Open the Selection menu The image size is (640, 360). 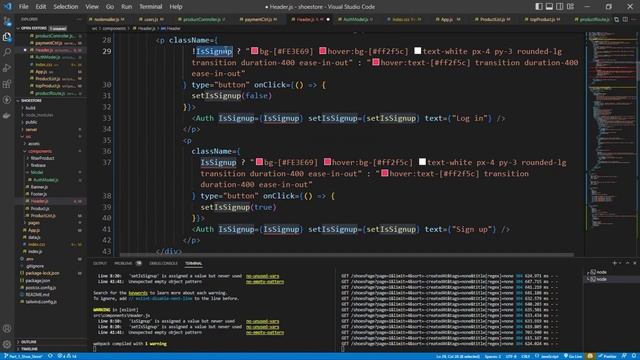65,7
